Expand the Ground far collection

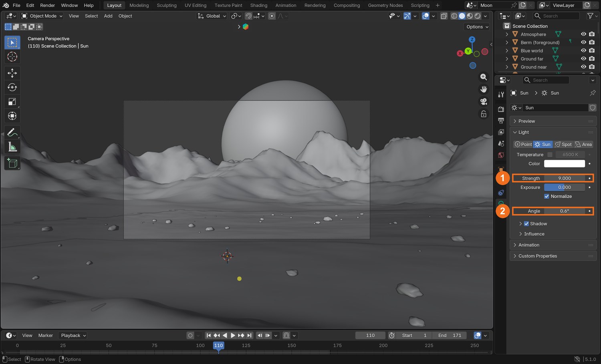[507, 59]
